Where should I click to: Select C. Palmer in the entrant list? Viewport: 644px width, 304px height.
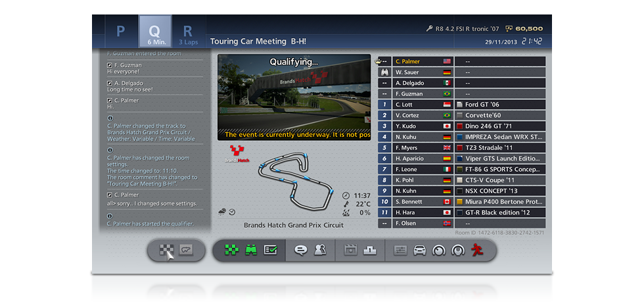tap(415, 61)
